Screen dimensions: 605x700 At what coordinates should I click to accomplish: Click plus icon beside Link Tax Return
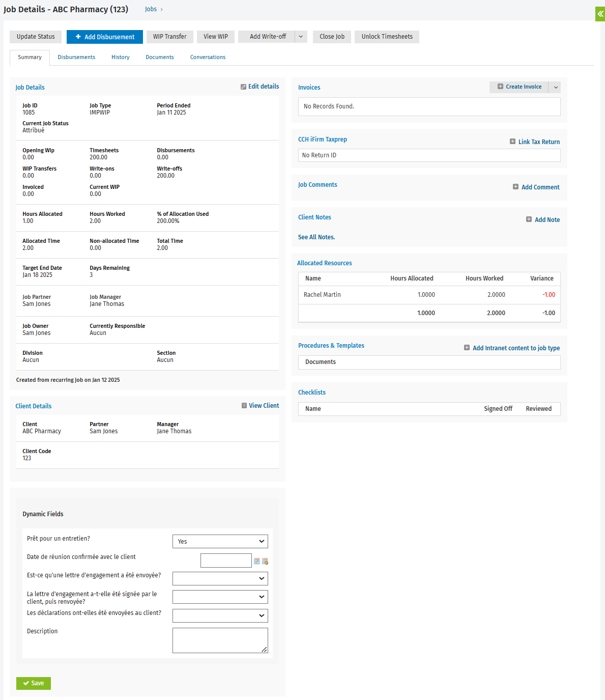pos(513,142)
